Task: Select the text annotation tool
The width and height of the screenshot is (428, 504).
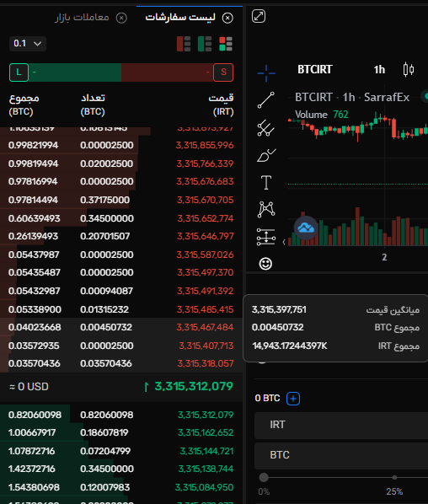Action: coord(266,183)
